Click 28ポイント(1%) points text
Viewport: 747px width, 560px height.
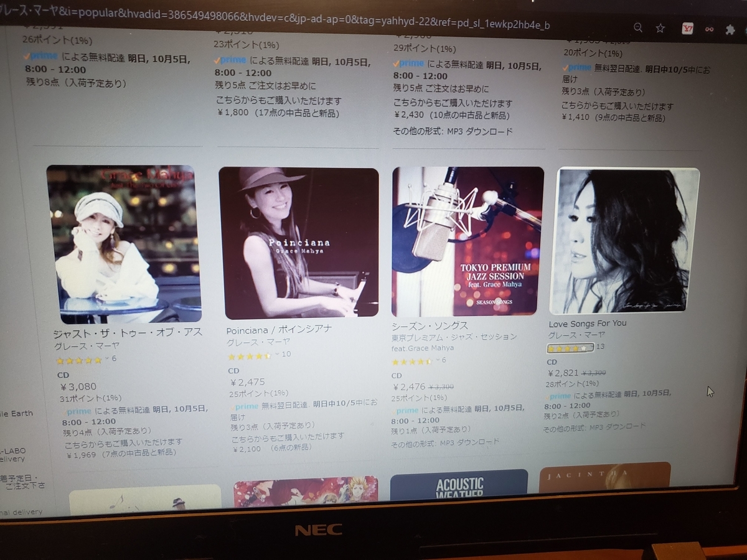(x=571, y=385)
